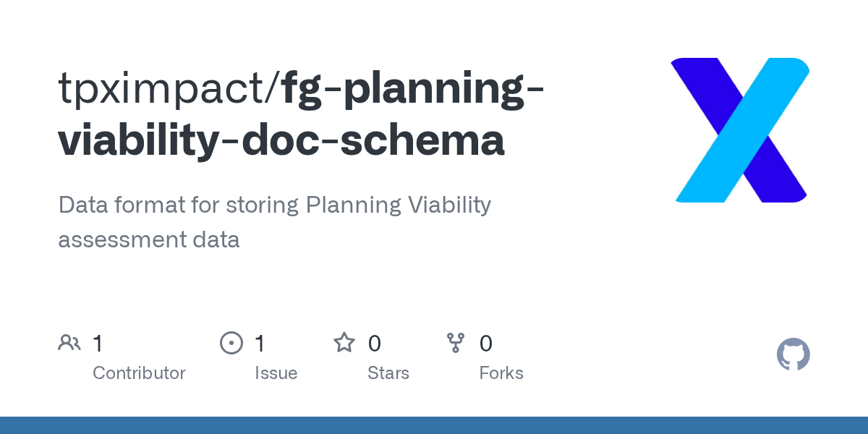Click the fork branch icon
Screen dimensions: 868x434
coord(456,343)
